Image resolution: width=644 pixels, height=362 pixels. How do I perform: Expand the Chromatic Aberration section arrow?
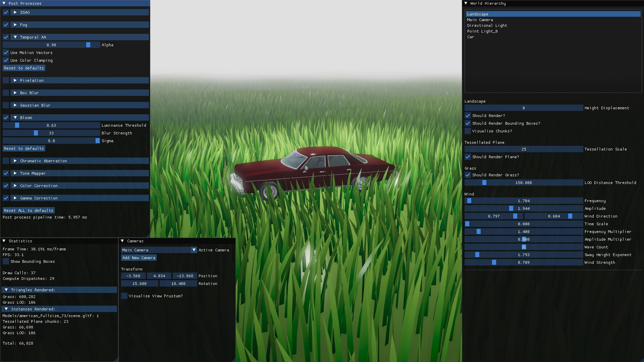[15, 161]
